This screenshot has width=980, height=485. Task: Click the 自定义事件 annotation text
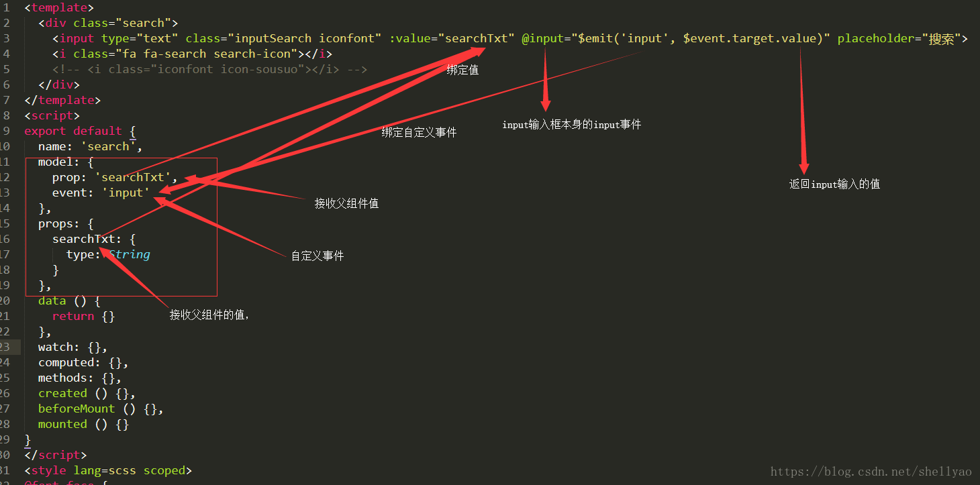317,256
